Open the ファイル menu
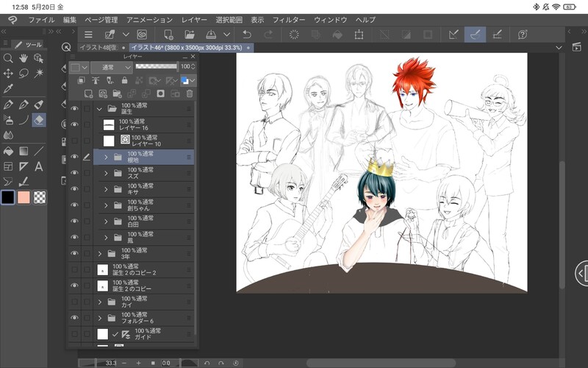This screenshot has width=588, height=368. click(x=42, y=20)
